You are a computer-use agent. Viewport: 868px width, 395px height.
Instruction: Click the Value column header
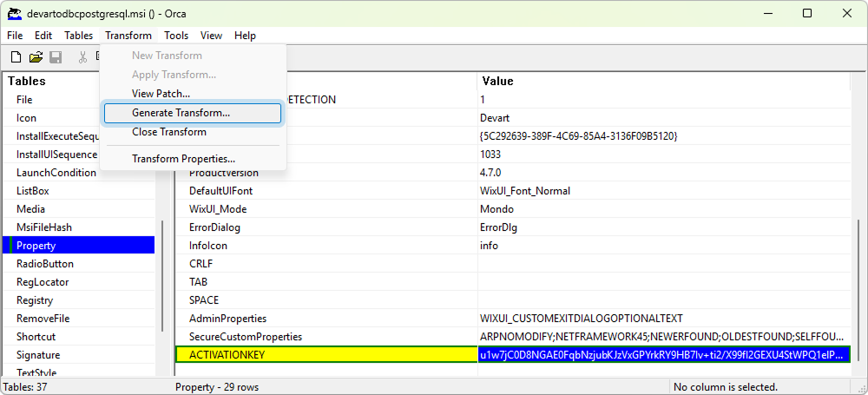663,81
